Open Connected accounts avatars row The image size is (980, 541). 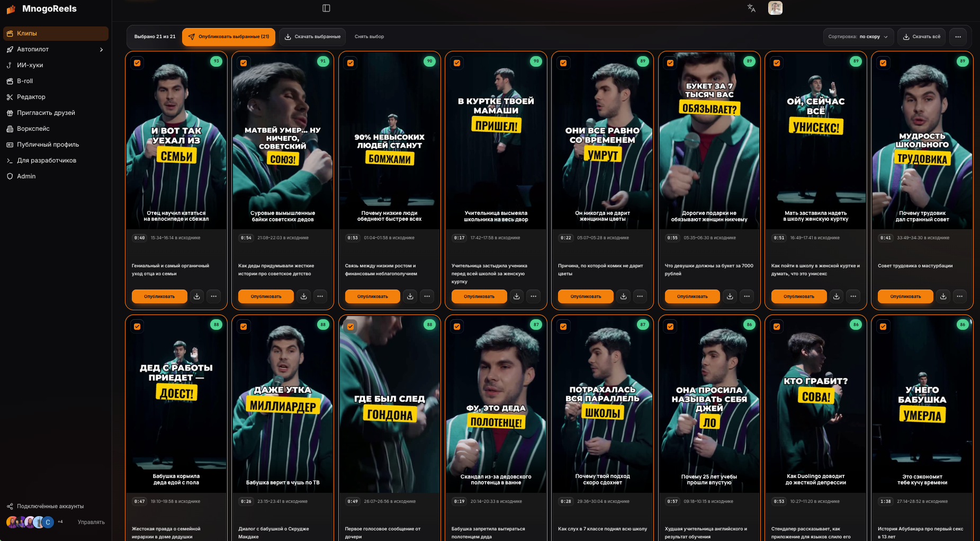pos(30,522)
